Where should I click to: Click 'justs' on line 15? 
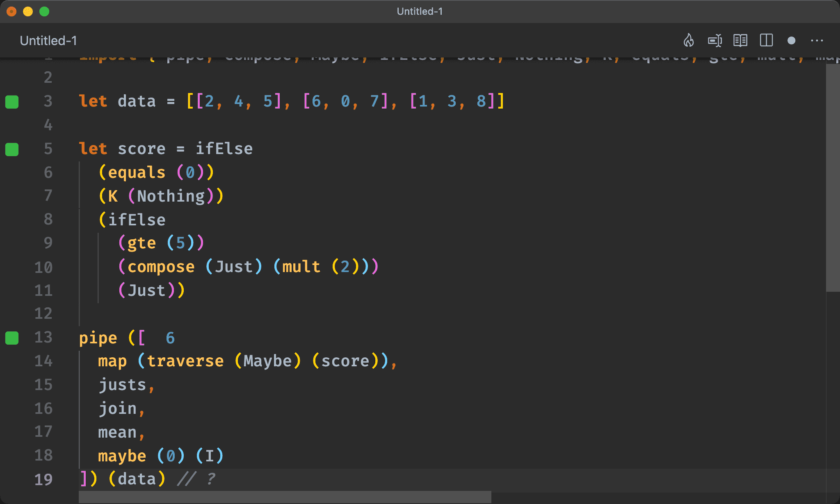[122, 385]
